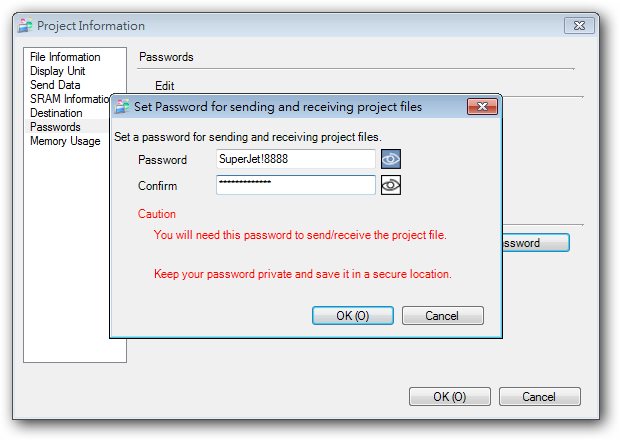Select Send Data in the left list

click(x=55, y=86)
